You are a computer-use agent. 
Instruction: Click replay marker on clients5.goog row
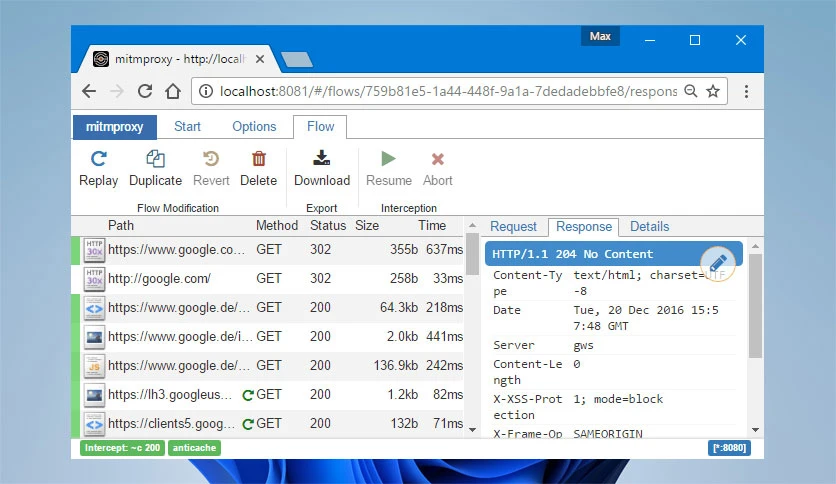coord(248,424)
